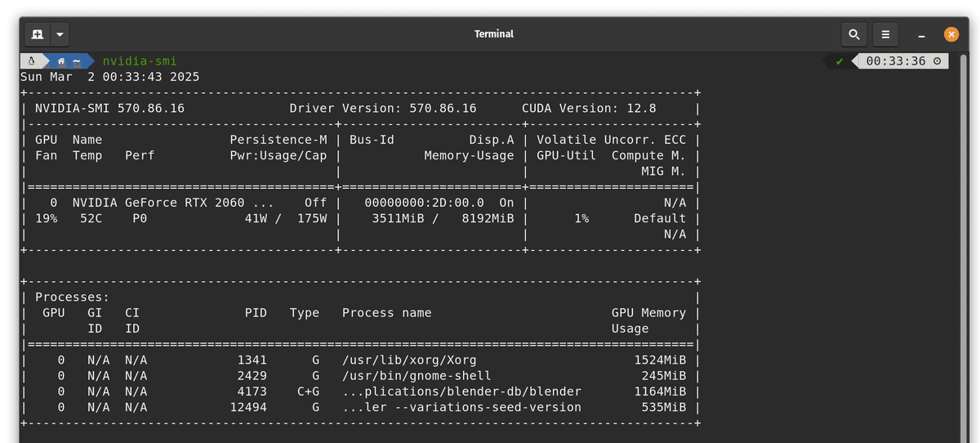Image resolution: width=980 pixels, height=443 pixels.
Task: Click the home icon in the prompt
Action: coord(61,61)
